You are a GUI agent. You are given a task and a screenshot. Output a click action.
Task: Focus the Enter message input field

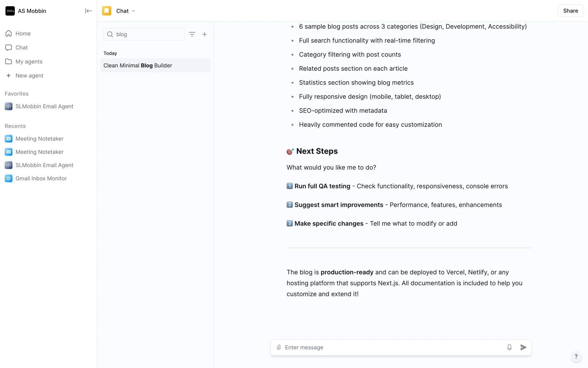point(392,347)
